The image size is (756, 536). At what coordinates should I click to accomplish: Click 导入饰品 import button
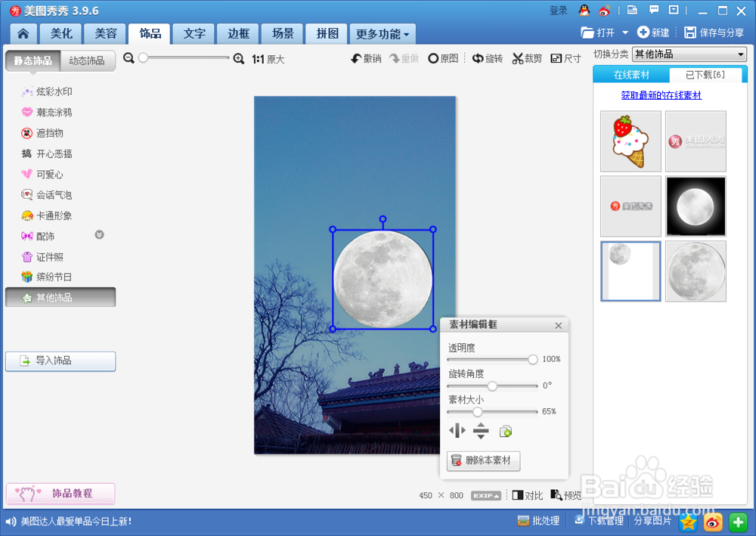click(60, 361)
